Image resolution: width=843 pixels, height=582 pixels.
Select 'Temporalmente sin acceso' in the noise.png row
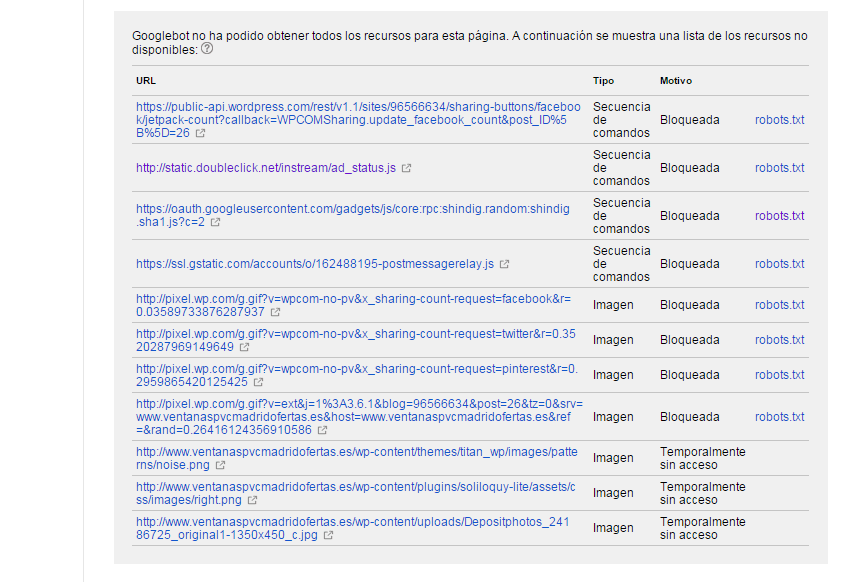703,458
